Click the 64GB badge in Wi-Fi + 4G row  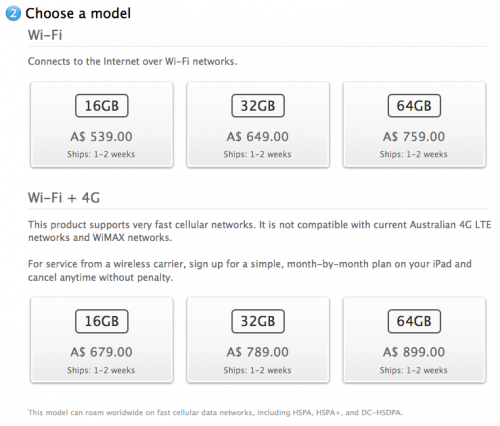414,321
